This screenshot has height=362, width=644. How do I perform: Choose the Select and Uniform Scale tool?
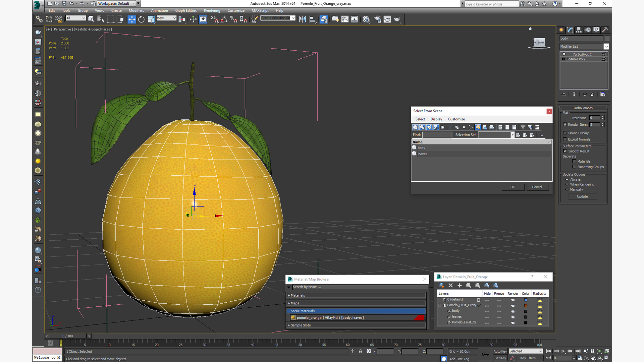pyautogui.click(x=151, y=19)
